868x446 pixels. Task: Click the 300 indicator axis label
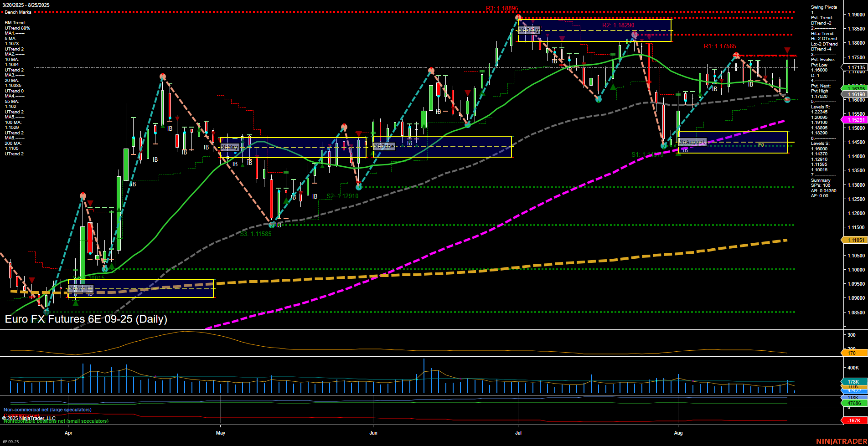[851, 335]
